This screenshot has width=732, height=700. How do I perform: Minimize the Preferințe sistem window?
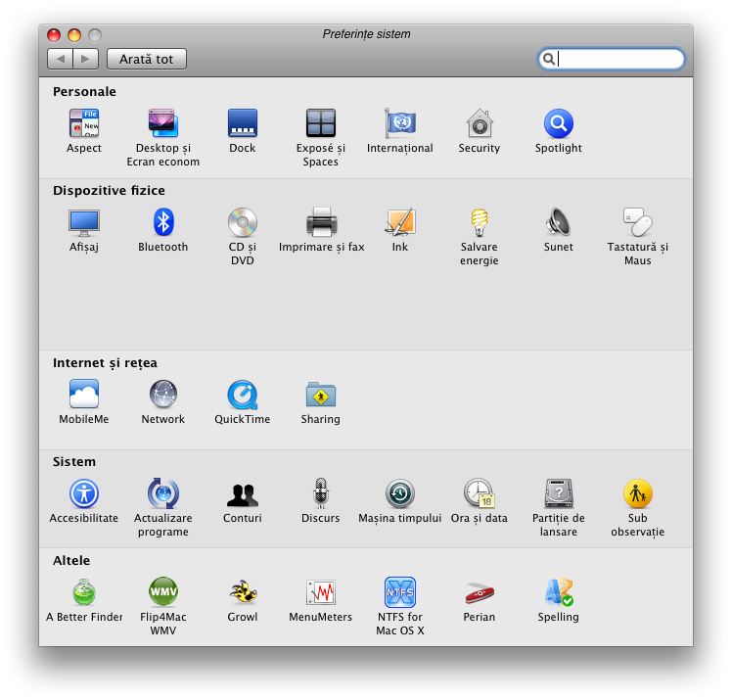pyautogui.click(x=74, y=34)
